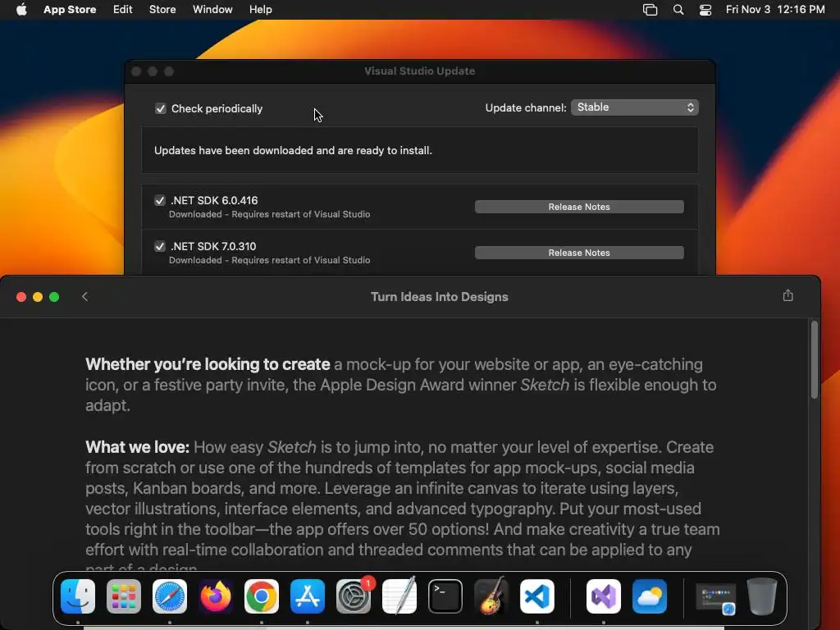Open Visual Studio Code from the dock

537,596
